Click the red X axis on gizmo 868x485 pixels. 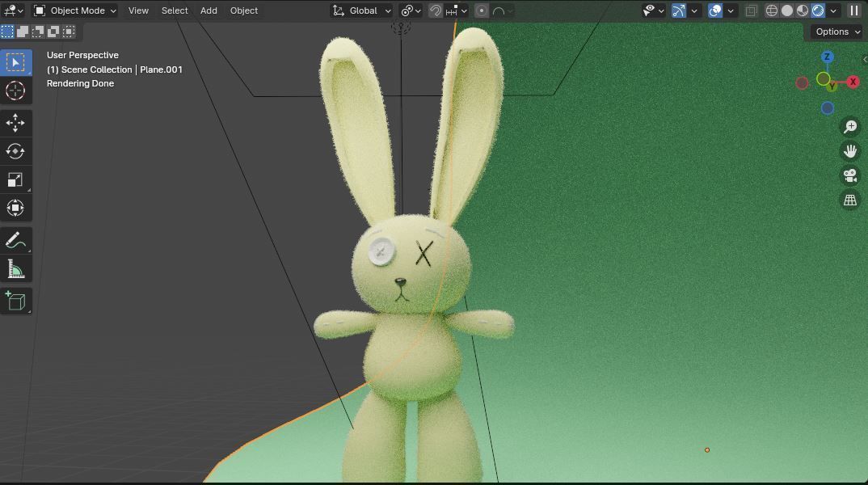pyautogui.click(x=853, y=82)
